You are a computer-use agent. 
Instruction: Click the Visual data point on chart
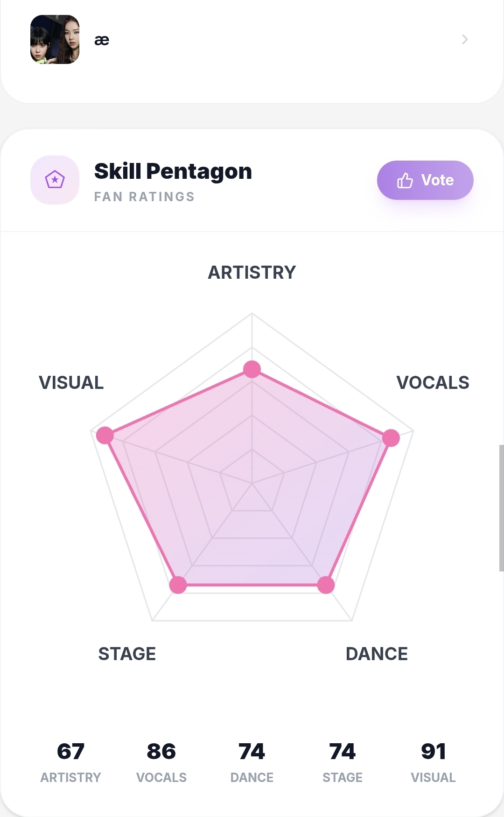(105, 435)
